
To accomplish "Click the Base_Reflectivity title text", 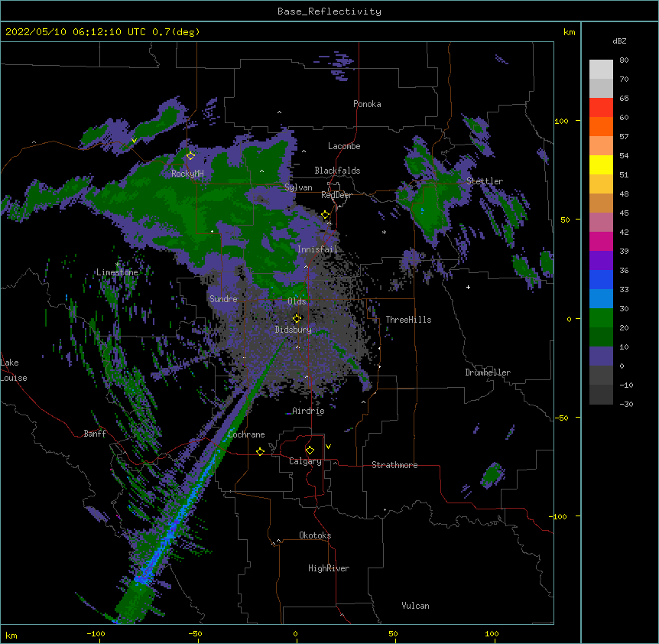I will tap(329, 11).
